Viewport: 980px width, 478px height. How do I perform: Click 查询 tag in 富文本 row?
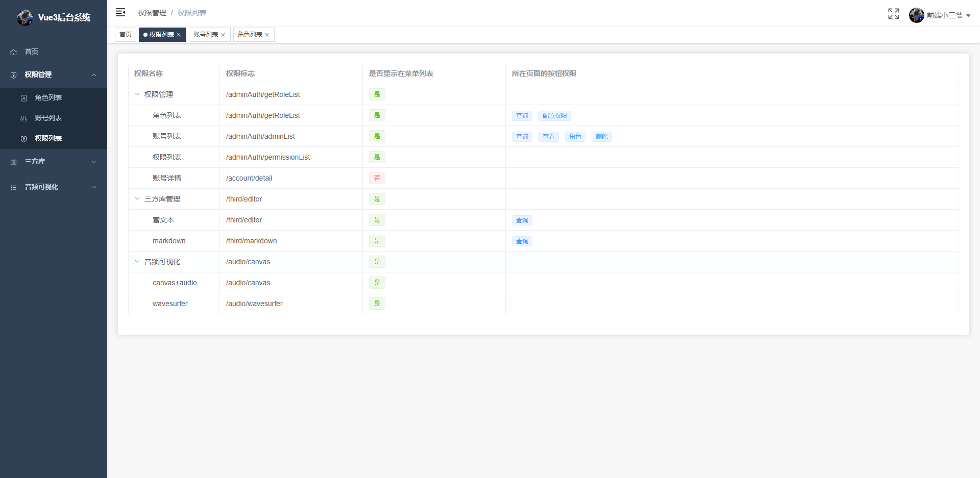(522, 220)
